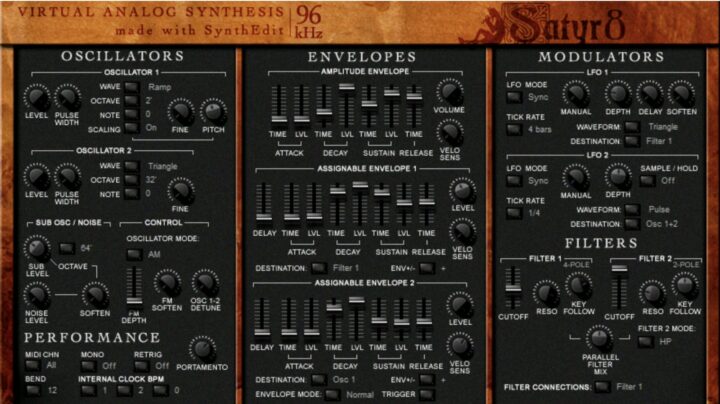
Task: Click the Osc 1-2 Detune knob
Action: pos(205,283)
